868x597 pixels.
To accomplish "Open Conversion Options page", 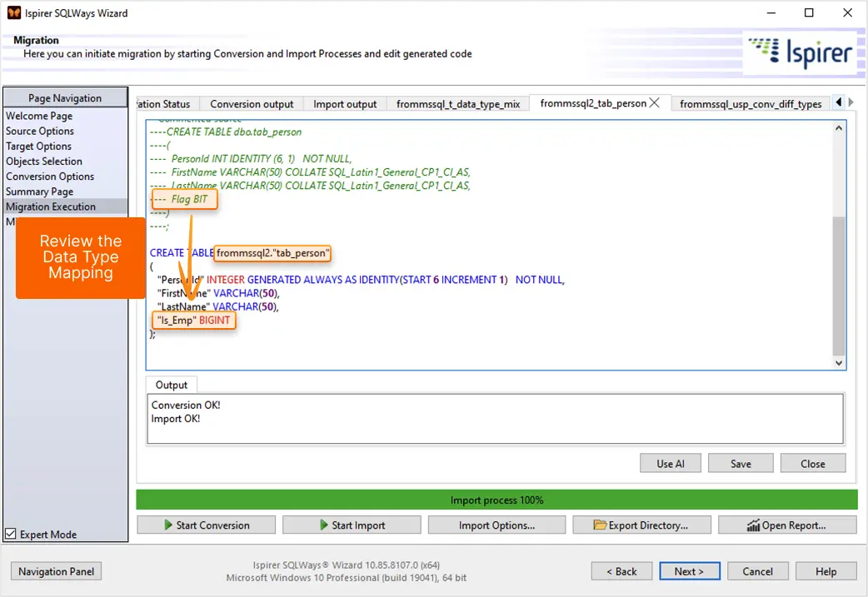I will click(50, 177).
